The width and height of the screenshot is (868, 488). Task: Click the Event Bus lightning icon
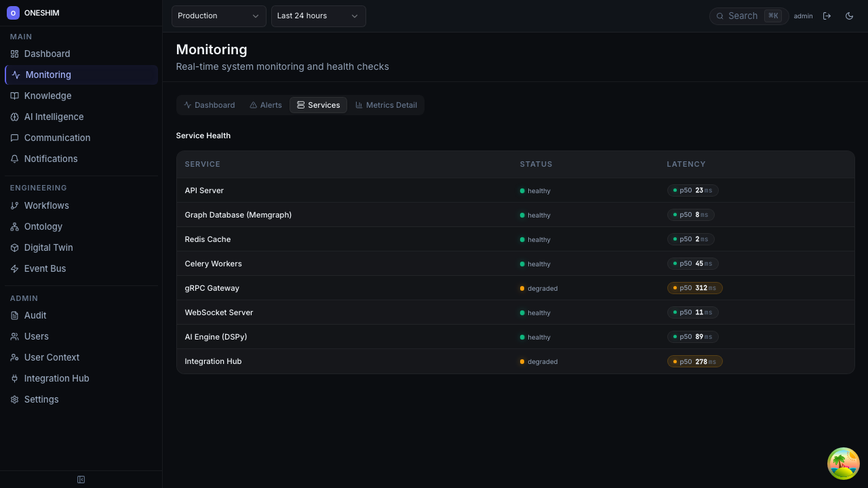14,268
